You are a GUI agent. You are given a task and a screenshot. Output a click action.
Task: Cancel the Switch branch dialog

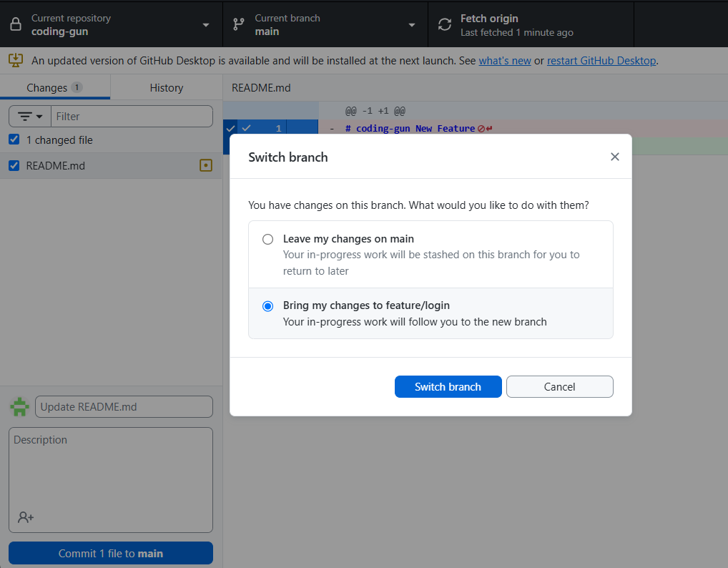[559, 387]
